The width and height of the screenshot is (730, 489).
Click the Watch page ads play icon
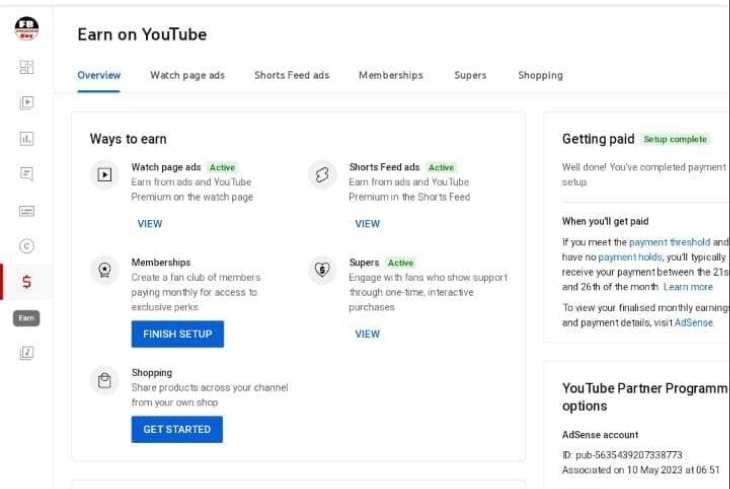(x=104, y=175)
